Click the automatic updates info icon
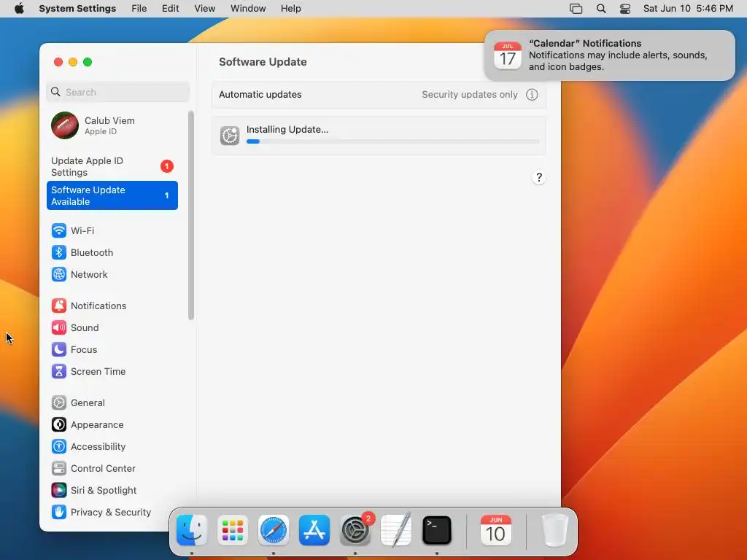The image size is (747, 560). 532,94
